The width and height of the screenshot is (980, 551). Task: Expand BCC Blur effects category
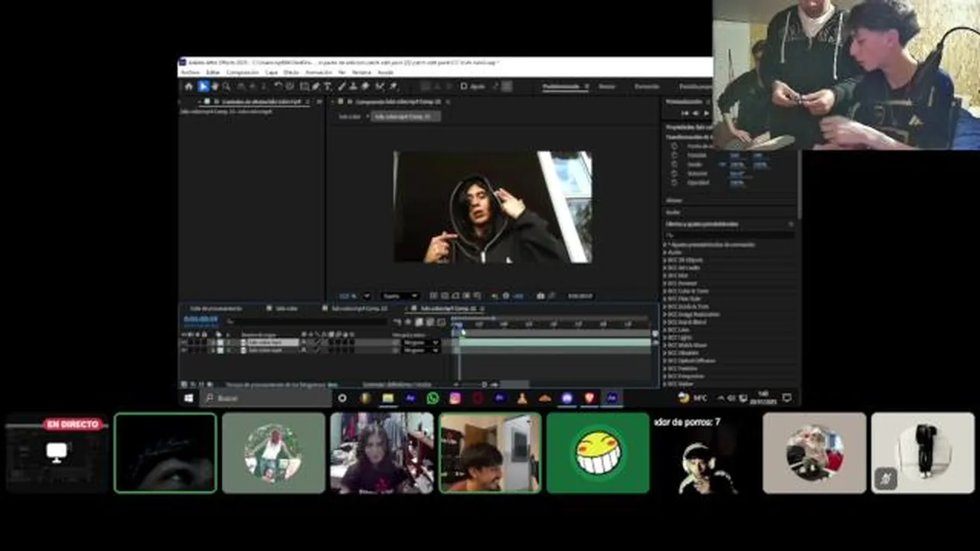664,275
